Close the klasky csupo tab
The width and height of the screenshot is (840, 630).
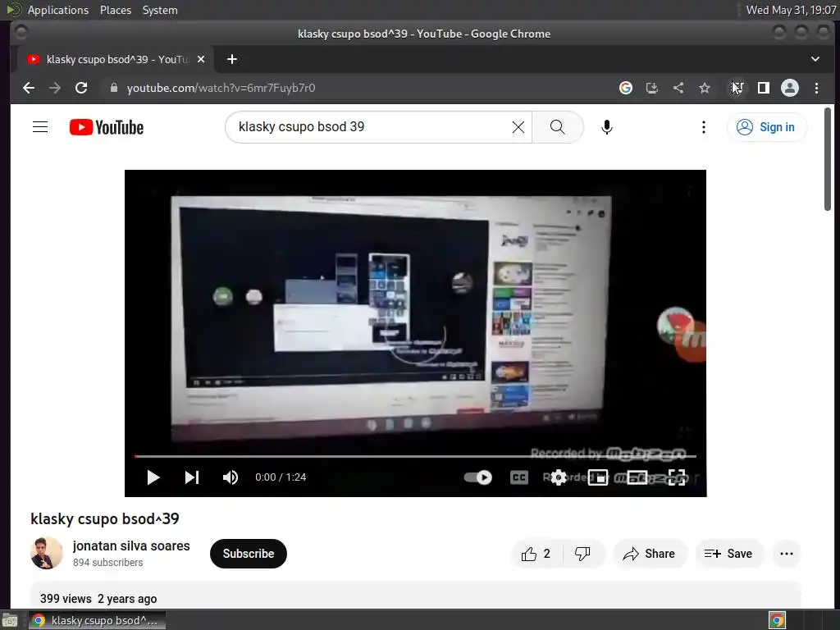click(201, 59)
